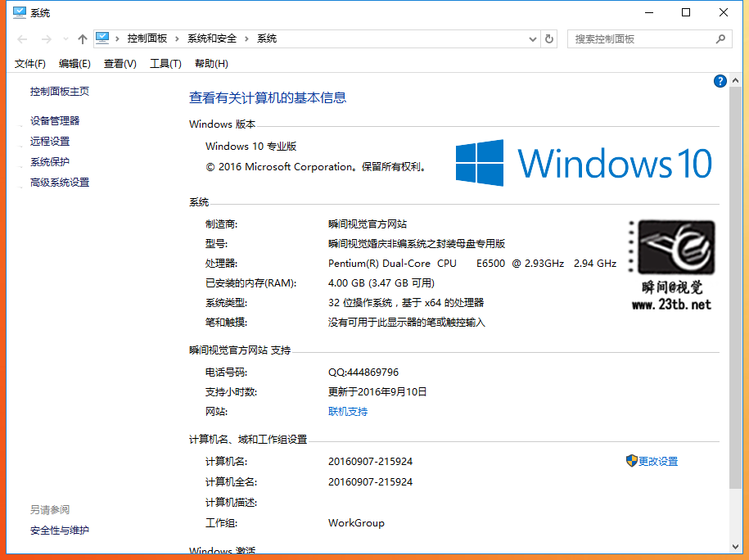Click the Forward navigation arrow

pyautogui.click(x=47, y=39)
